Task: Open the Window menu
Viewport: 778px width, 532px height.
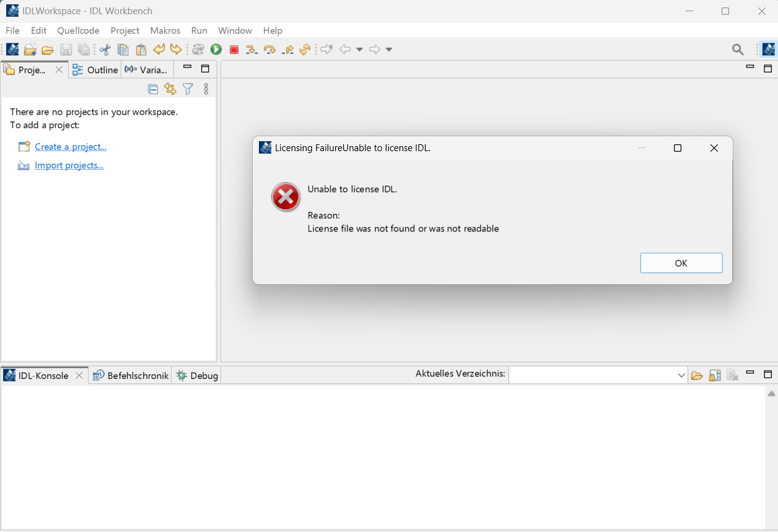Action: coord(235,30)
